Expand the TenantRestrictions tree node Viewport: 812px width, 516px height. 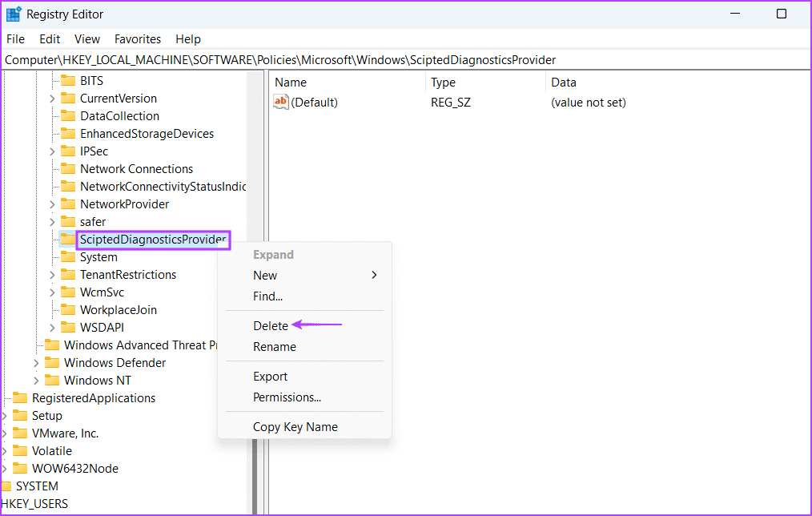coord(52,275)
